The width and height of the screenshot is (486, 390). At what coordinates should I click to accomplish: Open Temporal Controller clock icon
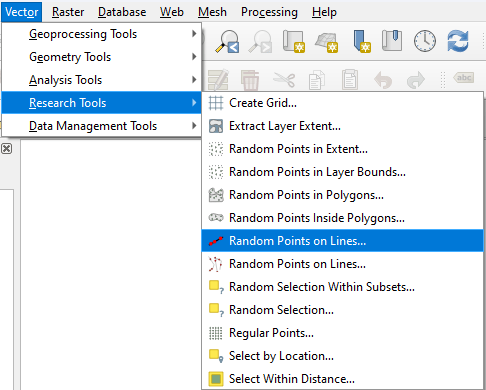[425, 41]
